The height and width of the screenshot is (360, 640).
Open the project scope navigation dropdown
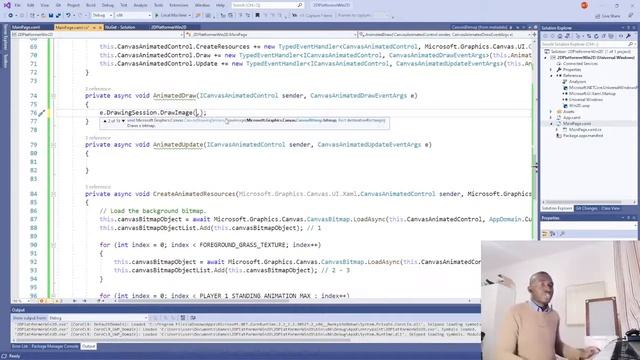pos(98,35)
